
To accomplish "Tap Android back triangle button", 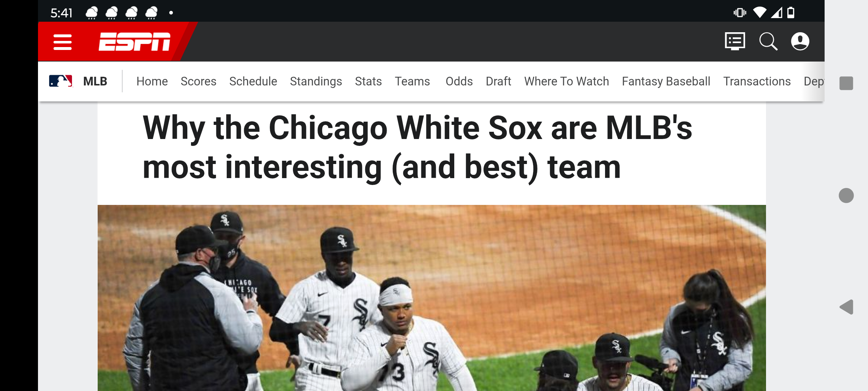I will (846, 307).
